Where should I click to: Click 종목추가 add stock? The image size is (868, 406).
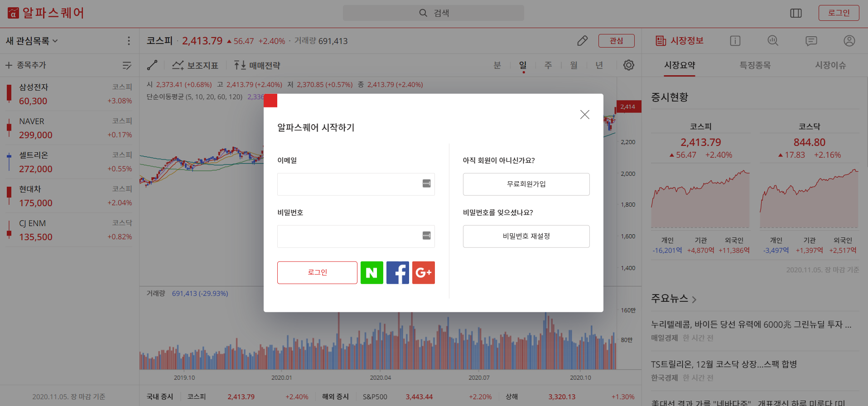(x=26, y=65)
